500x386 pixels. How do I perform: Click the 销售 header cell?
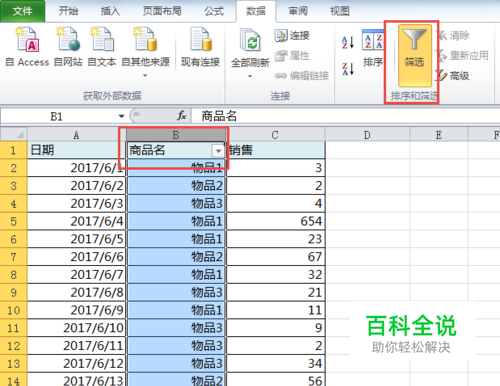(275, 150)
